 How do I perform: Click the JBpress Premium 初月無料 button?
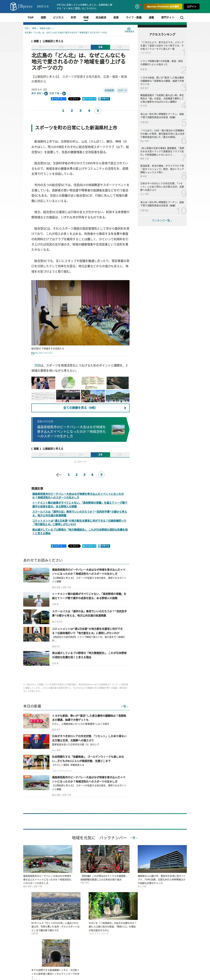click(163, 7)
